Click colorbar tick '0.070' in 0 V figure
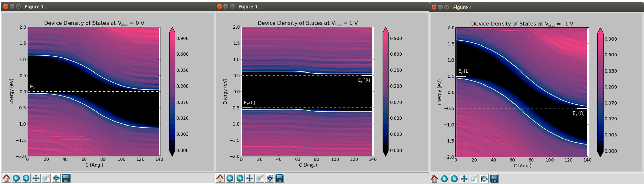The width and height of the screenshot is (644, 184). click(x=183, y=102)
